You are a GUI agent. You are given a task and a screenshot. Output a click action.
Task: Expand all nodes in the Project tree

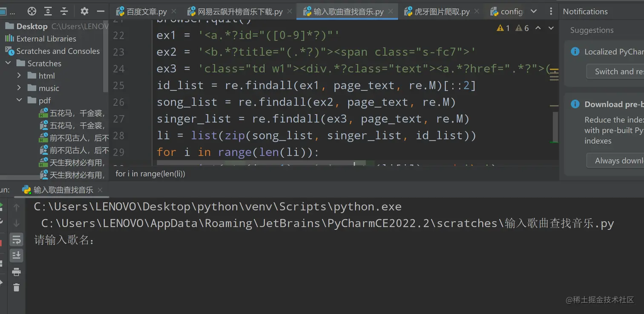click(48, 11)
